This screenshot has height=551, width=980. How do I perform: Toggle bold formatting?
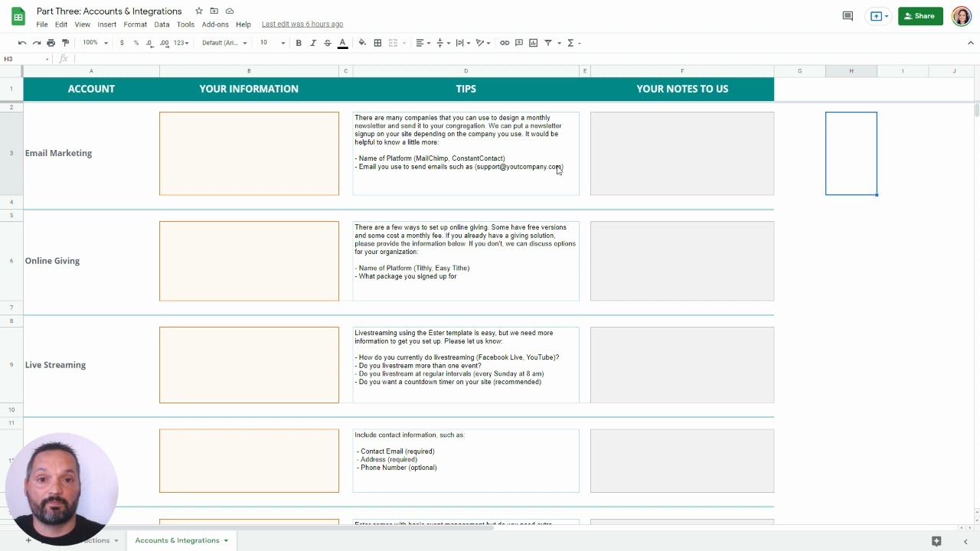click(299, 43)
